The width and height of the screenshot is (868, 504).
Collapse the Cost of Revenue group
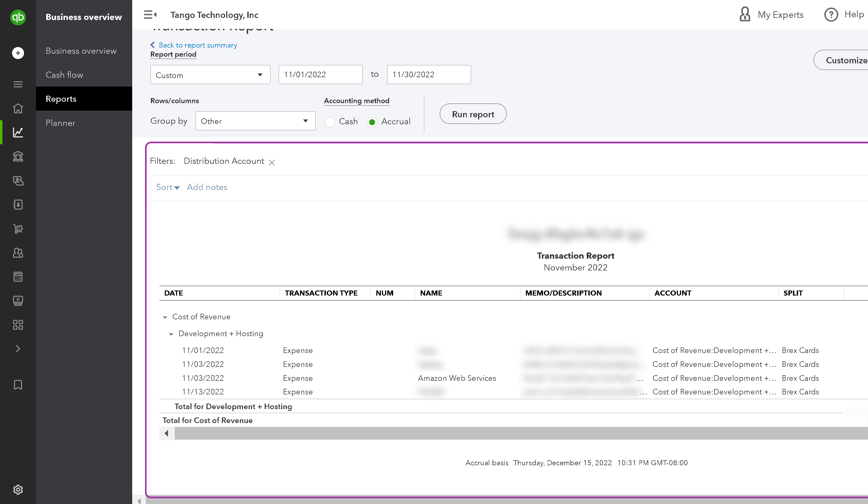[x=165, y=317]
